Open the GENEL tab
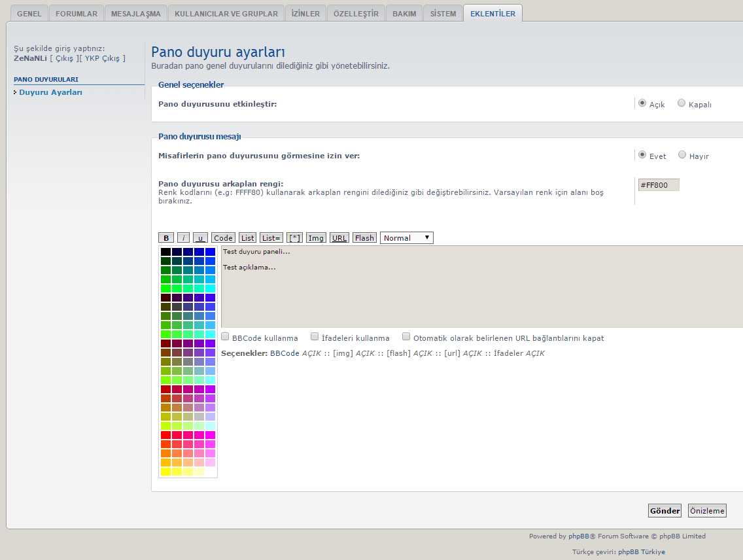 [29, 14]
